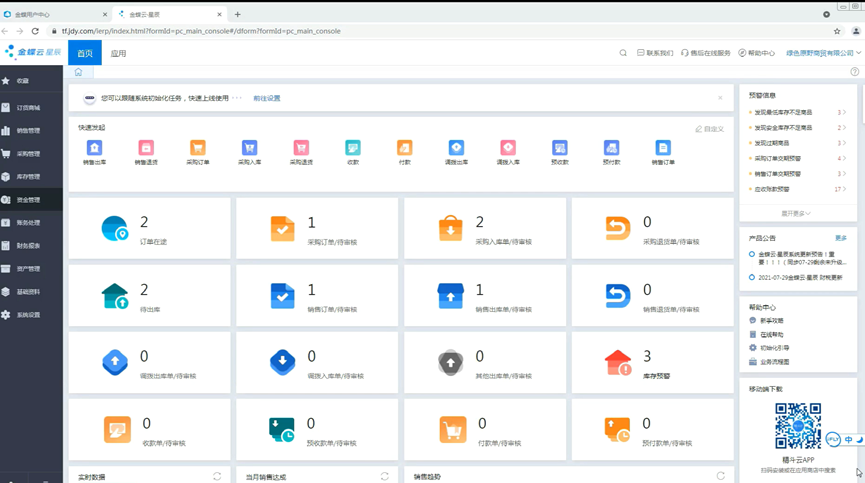Screen dimensions: 865x483
Task: Open 系统设置 in the sidebar
Action: point(31,315)
